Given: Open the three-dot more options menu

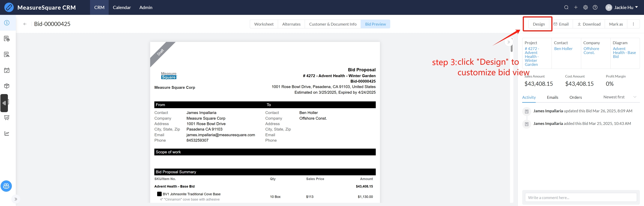Looking at the screenshot, I should 633,24.
